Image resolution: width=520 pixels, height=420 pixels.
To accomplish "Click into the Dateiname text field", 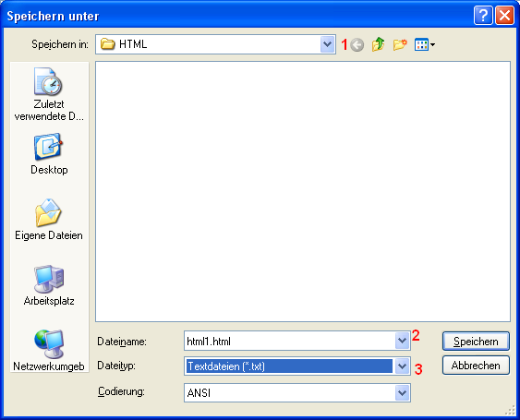I will tap(289, 341).
